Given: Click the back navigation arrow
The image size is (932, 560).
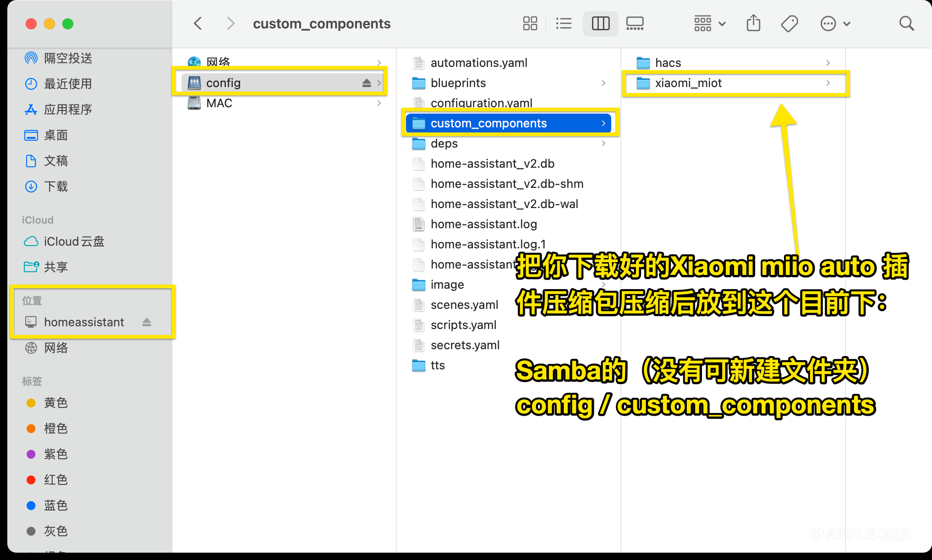Looking at the screenshot, I should [x=197, y=23].
